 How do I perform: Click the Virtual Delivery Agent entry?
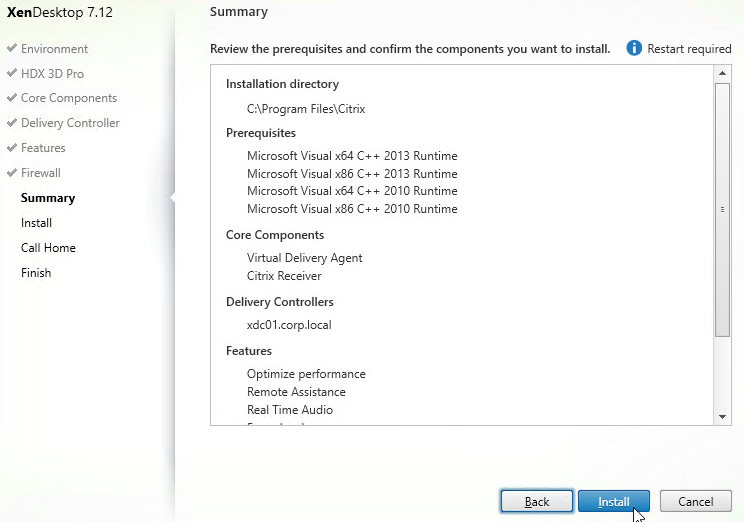(x=305, y=258)
